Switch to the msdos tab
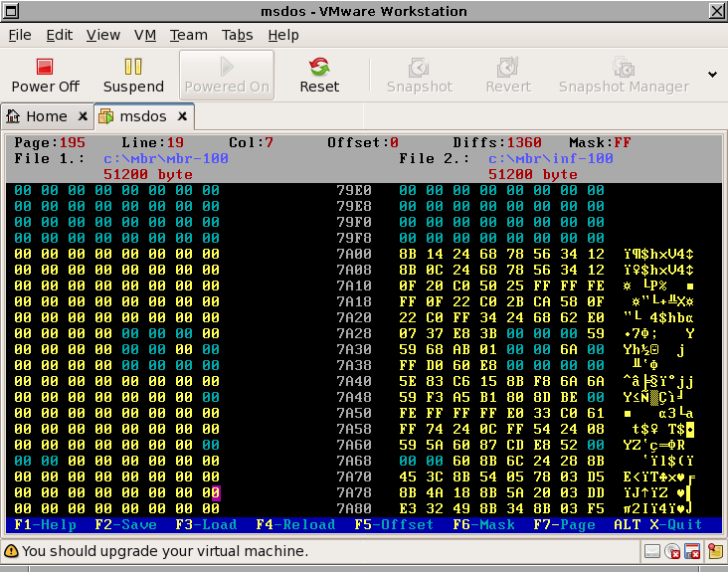 pyautogui.click(x=143, y=116)
